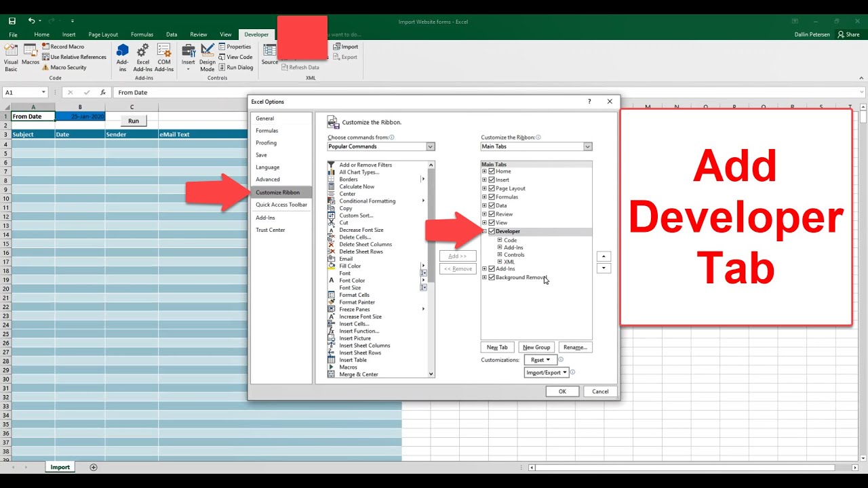The width and height of the screenshot is (868, 488).
Task: Open the File menu tab
Action: (x=13, y=35)
